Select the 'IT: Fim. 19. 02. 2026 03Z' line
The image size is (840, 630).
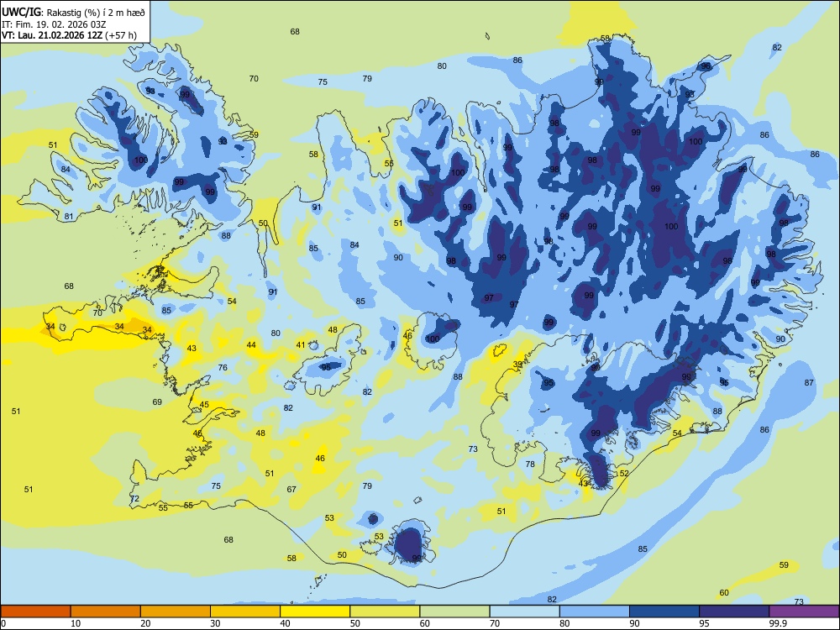point(54,24)
